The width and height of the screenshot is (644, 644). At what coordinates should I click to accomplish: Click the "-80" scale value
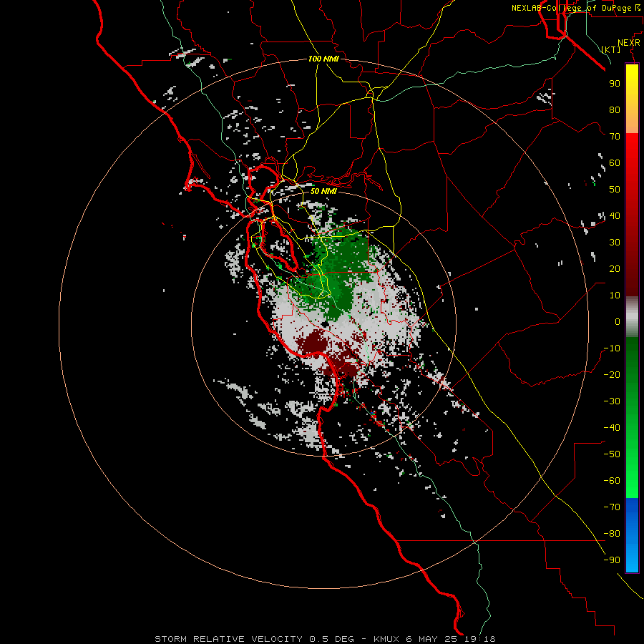coord(612,534)
